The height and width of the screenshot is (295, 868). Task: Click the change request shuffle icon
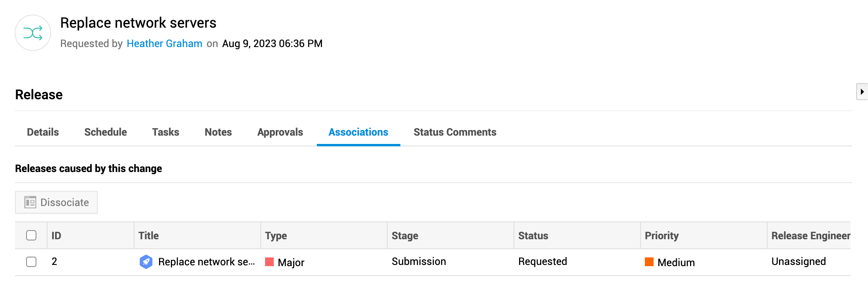pyautogui.click(x=33, y=33)
